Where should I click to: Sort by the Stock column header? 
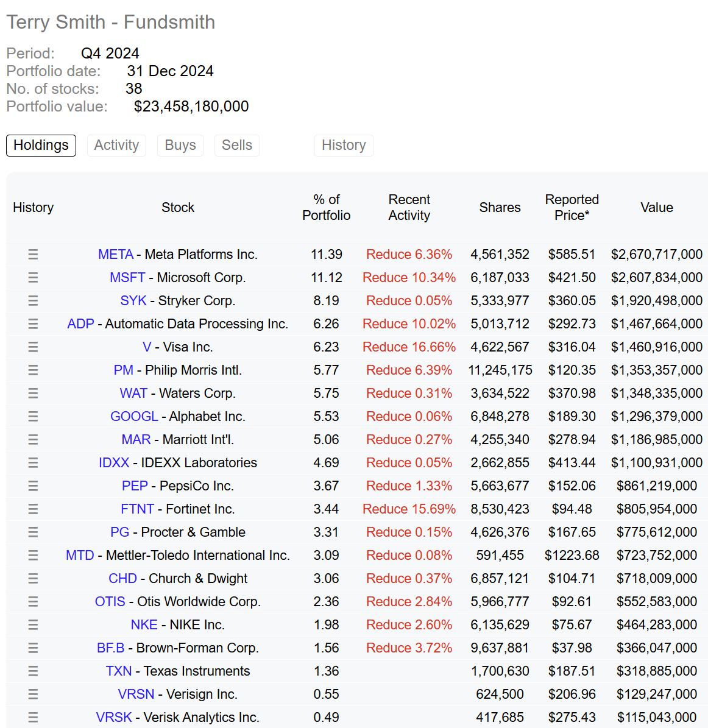point(178,208)
